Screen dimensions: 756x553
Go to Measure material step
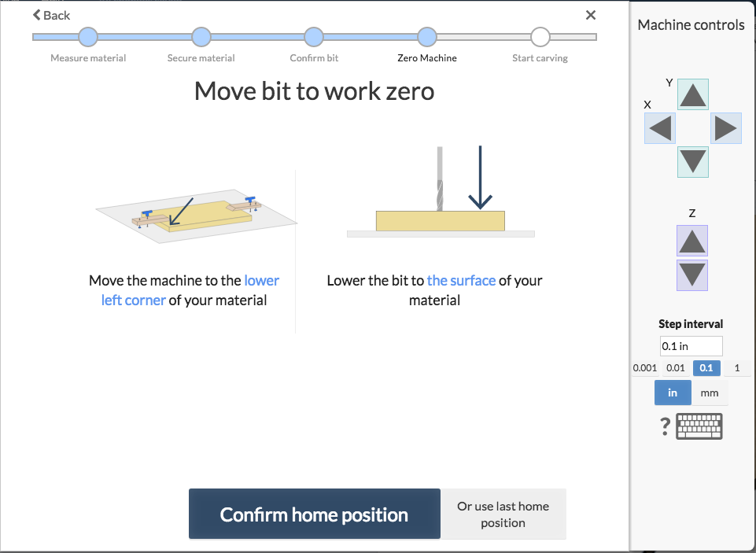[x=88, y=37]
